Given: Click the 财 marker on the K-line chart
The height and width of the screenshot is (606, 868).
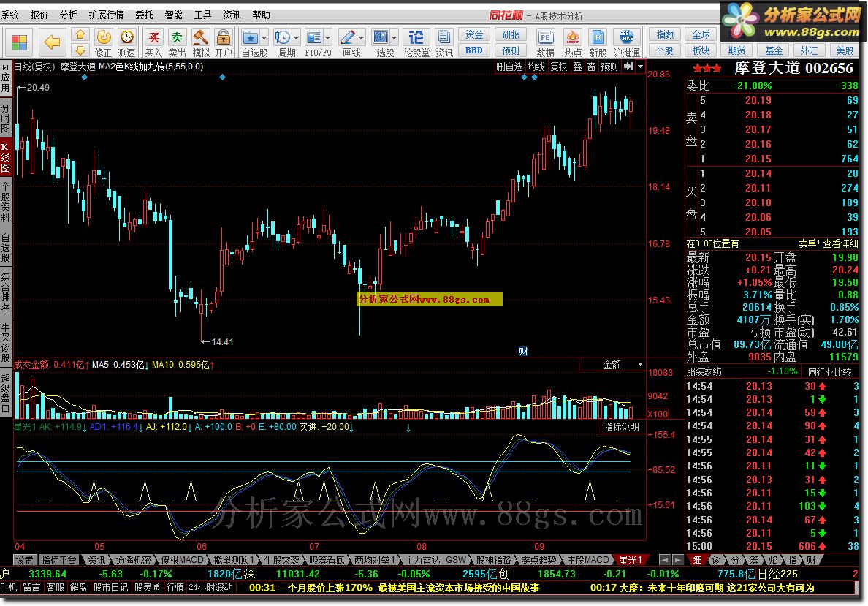Looking at the screenshot, I should [x=523, y=351].
